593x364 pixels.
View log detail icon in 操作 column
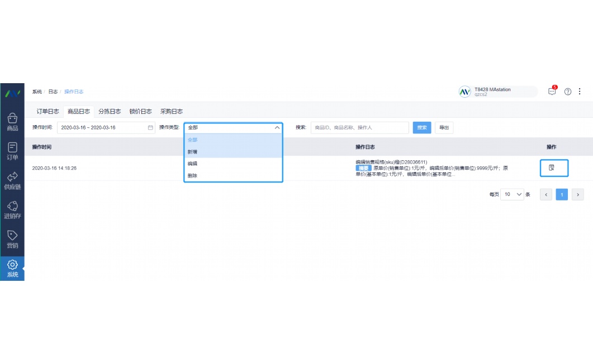552,167
